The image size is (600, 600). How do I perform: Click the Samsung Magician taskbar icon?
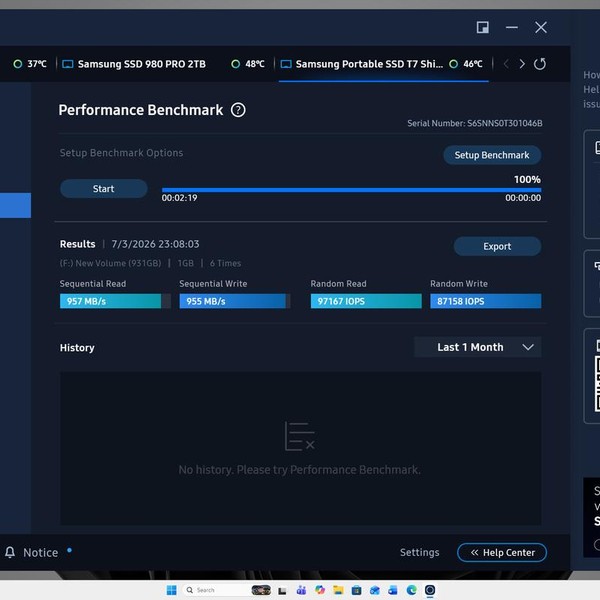[x=430, y=590]
